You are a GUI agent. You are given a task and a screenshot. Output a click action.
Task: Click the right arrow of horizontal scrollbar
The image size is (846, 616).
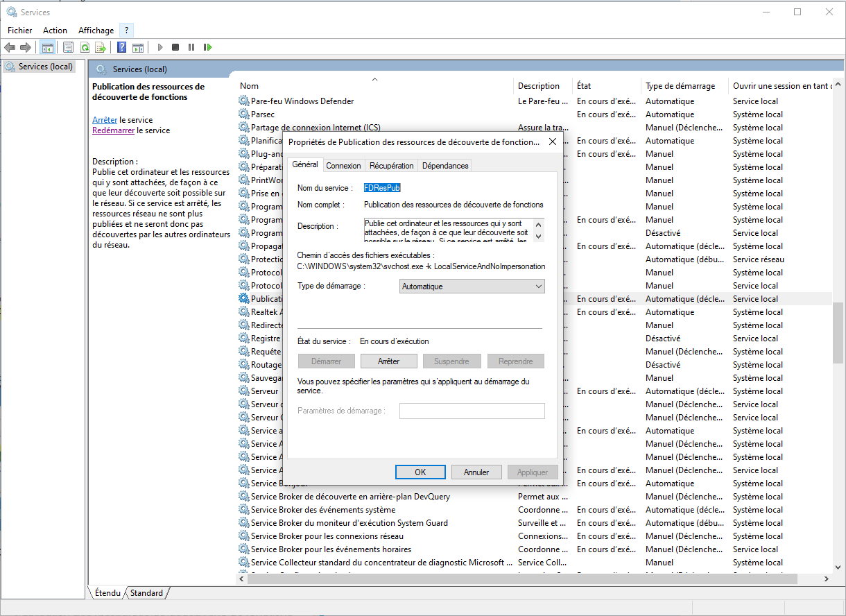pos(826,579)
